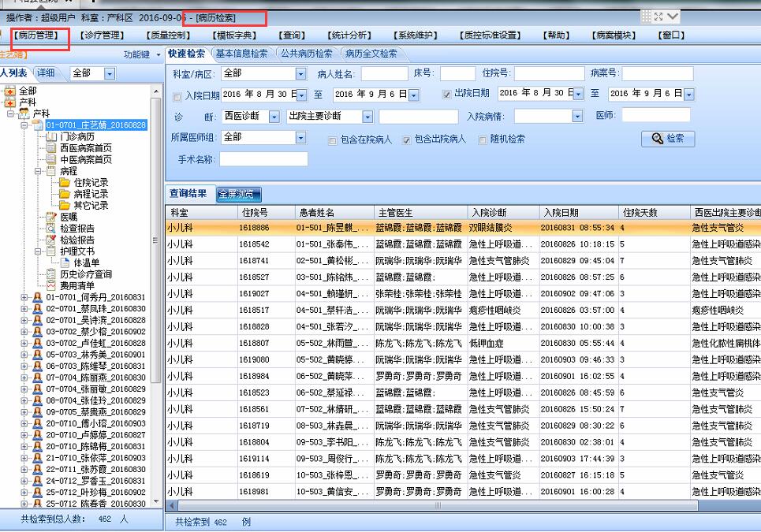The height and width of the screenshot is (532, 761).
Task: Open the 诊疗管理 menu
Action: click(102, 35)
